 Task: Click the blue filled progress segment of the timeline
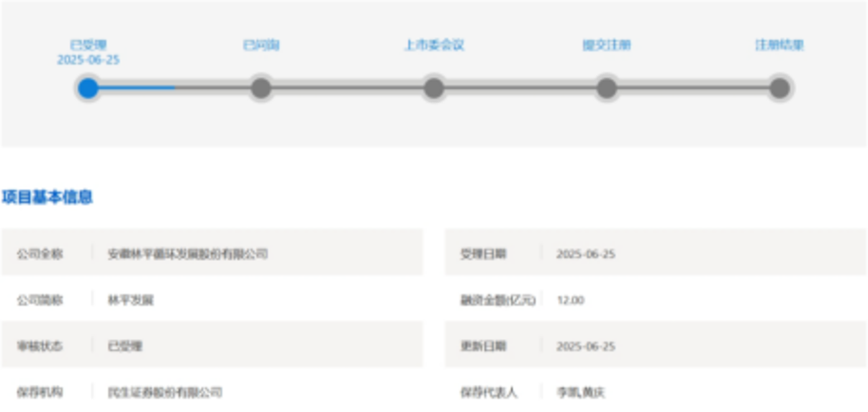pyautogui.click(x=137, y=88)
